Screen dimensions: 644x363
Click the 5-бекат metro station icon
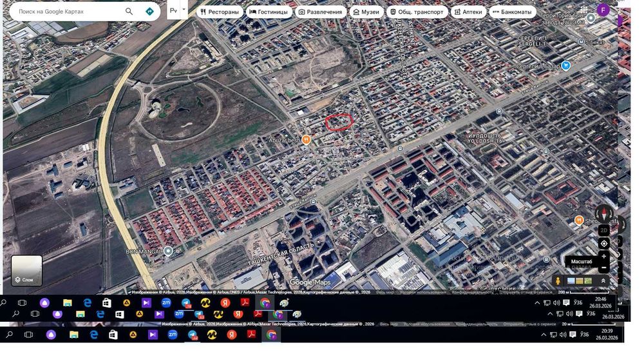tap(581, 42)
